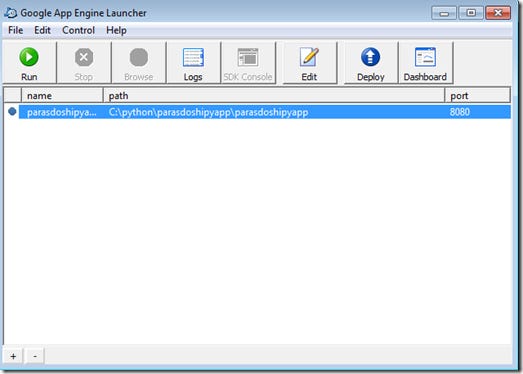Deploy the selected app
The image size is (523, 374).
coord(371,62)
